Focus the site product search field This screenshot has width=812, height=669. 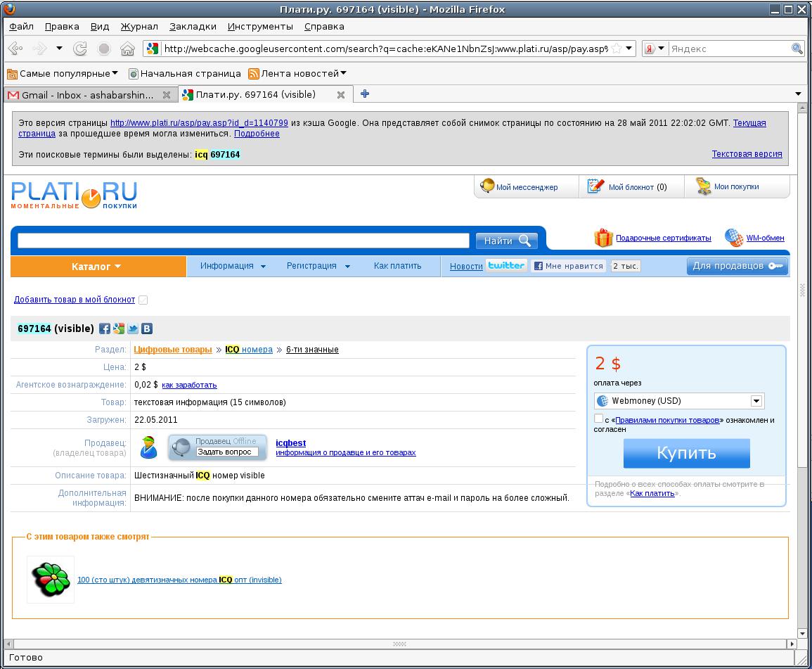coord(243,241)
